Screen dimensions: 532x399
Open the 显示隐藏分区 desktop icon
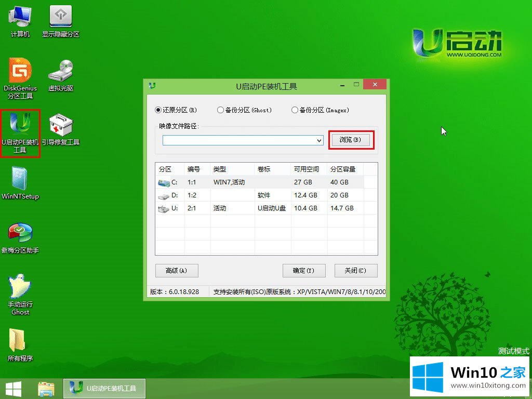click(x=61, y=21)
